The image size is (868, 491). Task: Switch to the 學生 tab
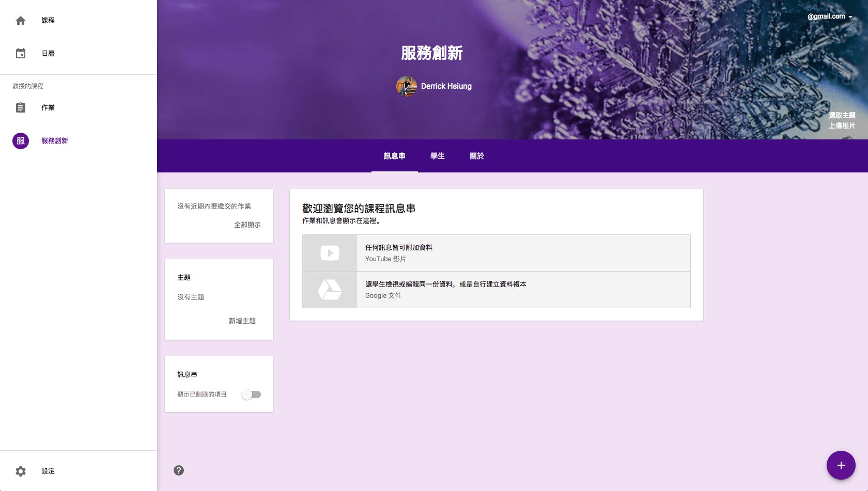[437, 156]
